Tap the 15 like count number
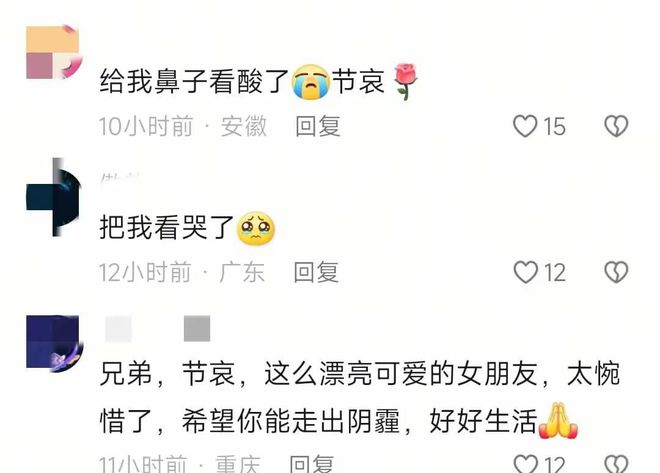The width and height of the screenshot is (660, 473). (x=554, y=126)
